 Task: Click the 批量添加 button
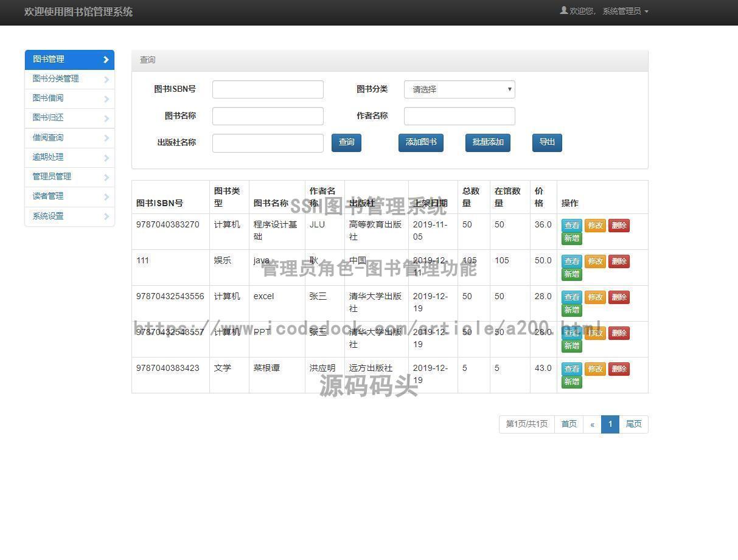[487, 142]
